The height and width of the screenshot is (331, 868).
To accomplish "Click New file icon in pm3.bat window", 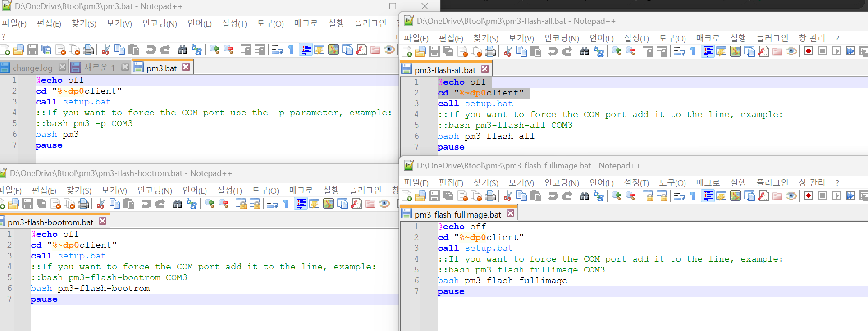I will tap(5, 50).
